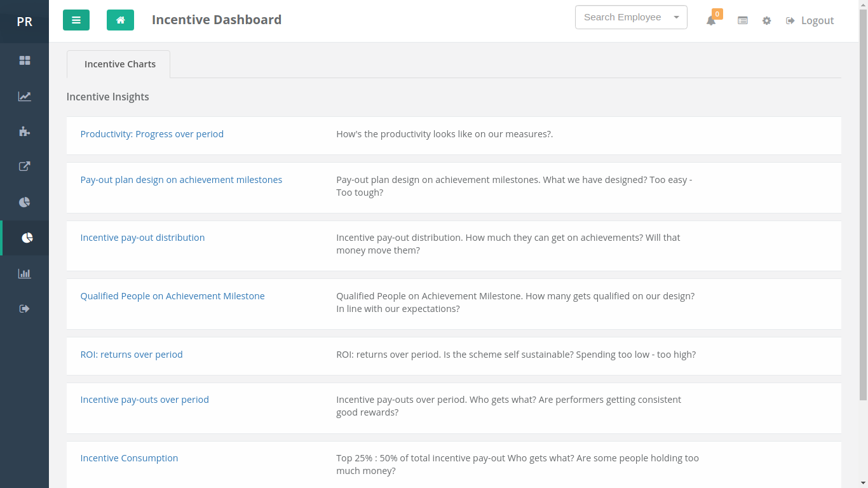This screenshot has width=868, height=488.
Task: Go to home via green house button
Action: point(120,20)
